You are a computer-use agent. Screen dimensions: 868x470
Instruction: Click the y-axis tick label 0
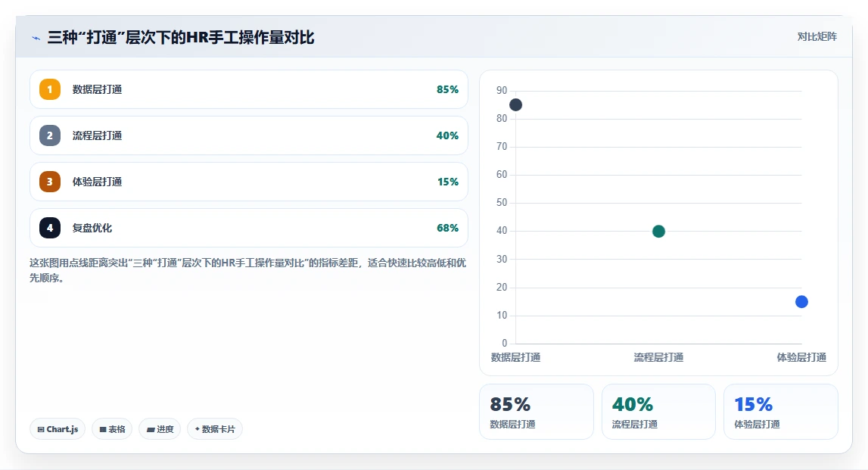pyautogui.click(x=504, y=343)
